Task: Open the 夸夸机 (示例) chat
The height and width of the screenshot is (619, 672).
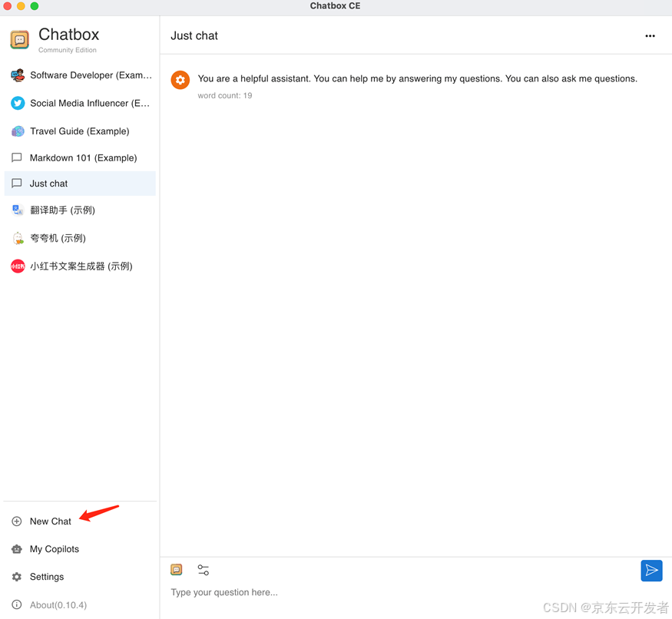Action: pos(80,238)
